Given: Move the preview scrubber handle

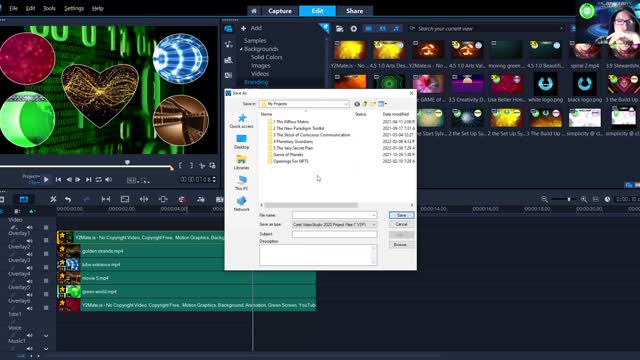Looking at the screenshot, I should coord(127,162).
